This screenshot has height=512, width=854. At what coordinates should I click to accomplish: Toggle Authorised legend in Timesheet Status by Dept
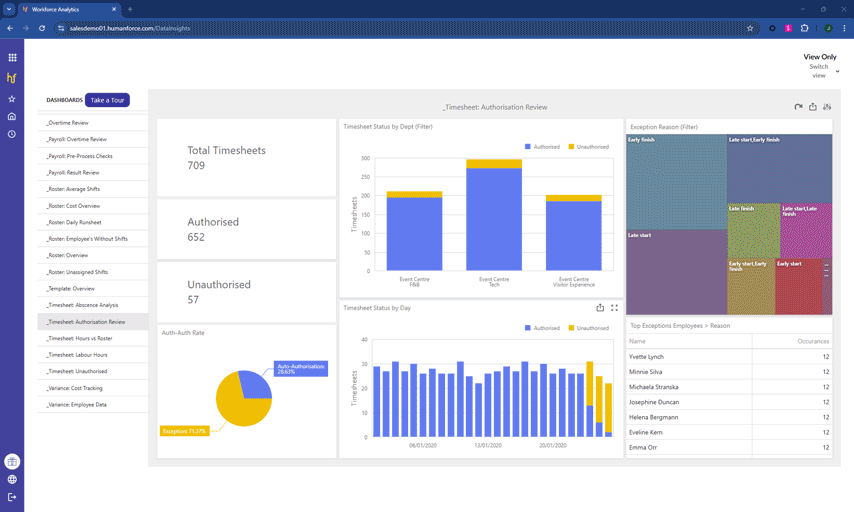click(543, 147)
